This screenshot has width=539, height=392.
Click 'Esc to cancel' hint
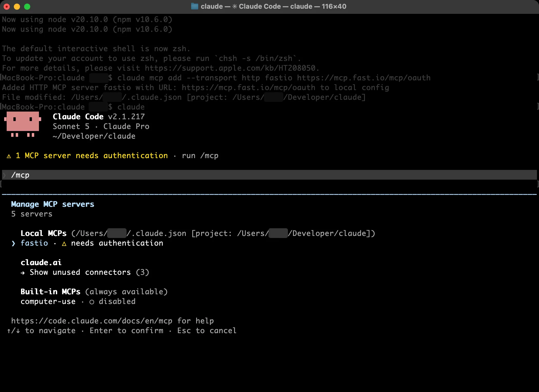click(x=207, y=331)
